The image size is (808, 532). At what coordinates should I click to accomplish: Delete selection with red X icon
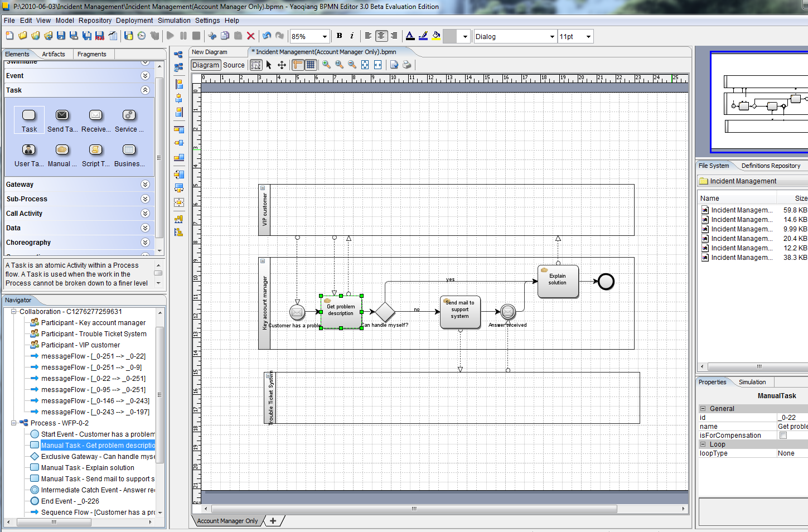pos(251,36)
